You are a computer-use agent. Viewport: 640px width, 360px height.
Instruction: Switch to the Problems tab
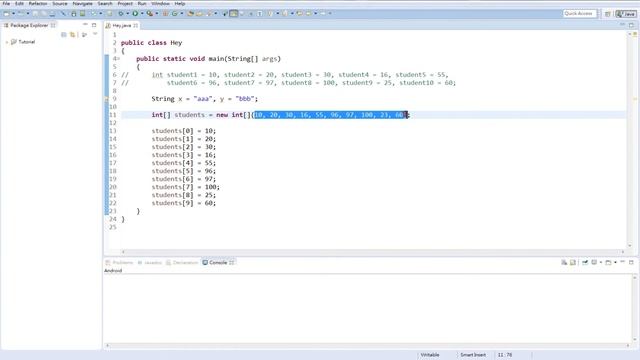pyautogui.click(x=120, y=262)
